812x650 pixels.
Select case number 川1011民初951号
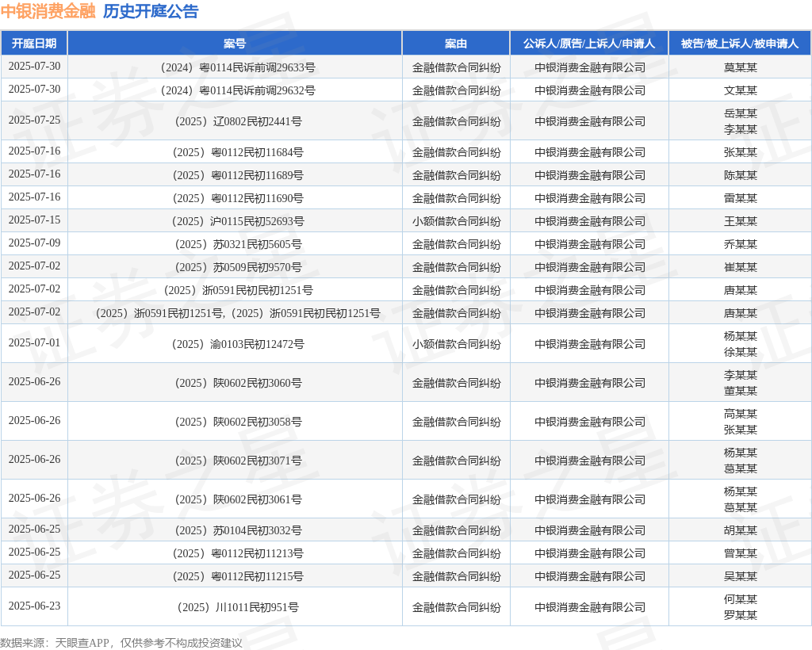238,607
